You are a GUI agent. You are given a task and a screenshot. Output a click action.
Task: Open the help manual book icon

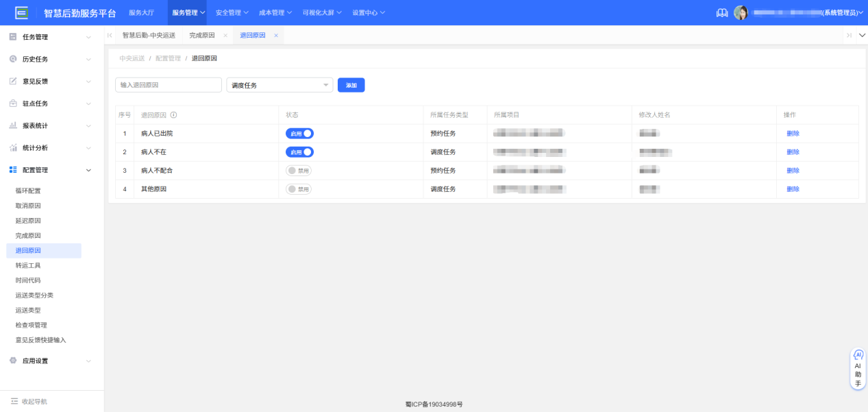click(721, 12)
